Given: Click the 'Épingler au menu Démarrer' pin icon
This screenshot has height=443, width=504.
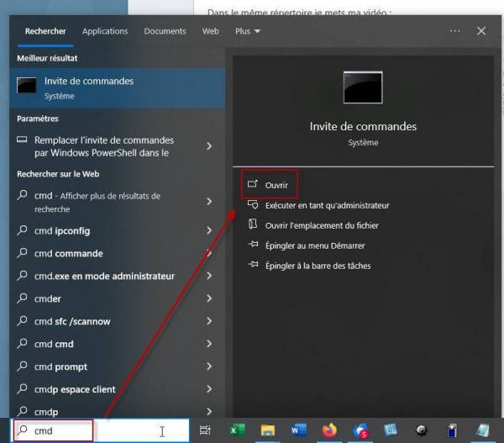Looking at the screenshot, I should [252, 245].
